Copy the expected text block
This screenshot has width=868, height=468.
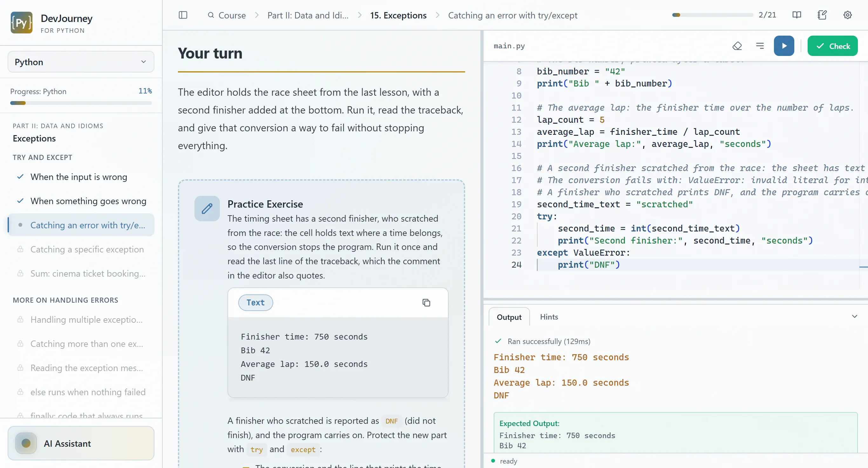pos(426,303)
